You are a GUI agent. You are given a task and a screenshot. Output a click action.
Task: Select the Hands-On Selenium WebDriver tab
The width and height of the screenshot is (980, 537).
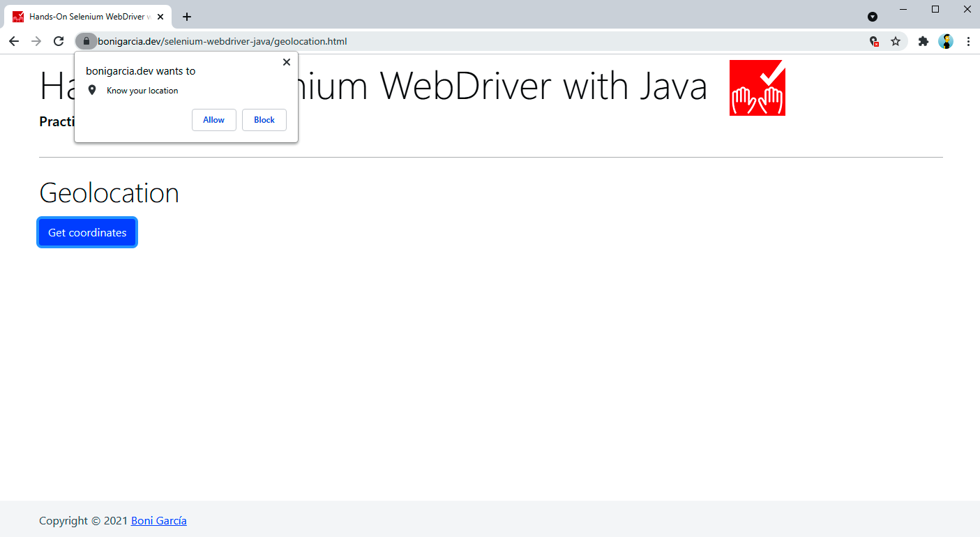pos(84,17)
